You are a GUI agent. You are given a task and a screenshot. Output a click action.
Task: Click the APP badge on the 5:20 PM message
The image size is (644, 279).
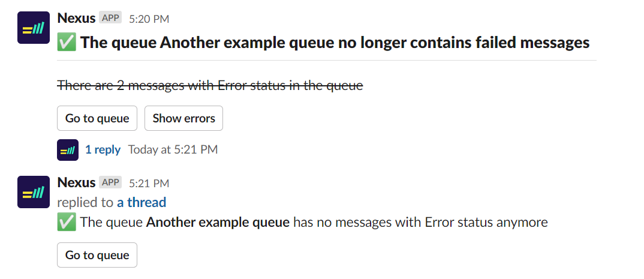point(110,18)
